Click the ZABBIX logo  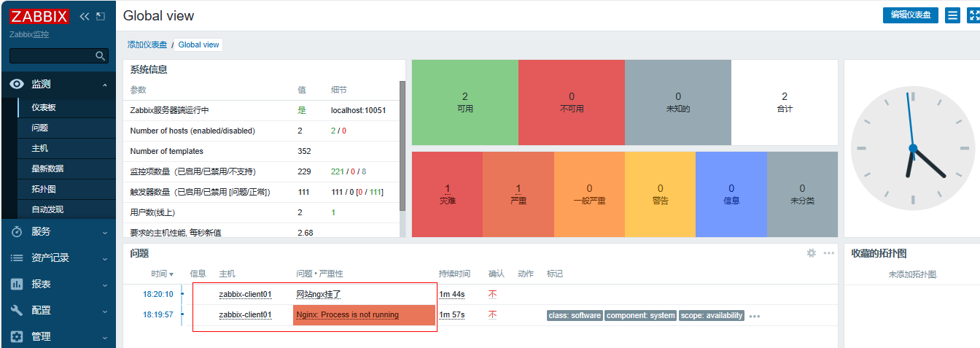click(40, 16)
